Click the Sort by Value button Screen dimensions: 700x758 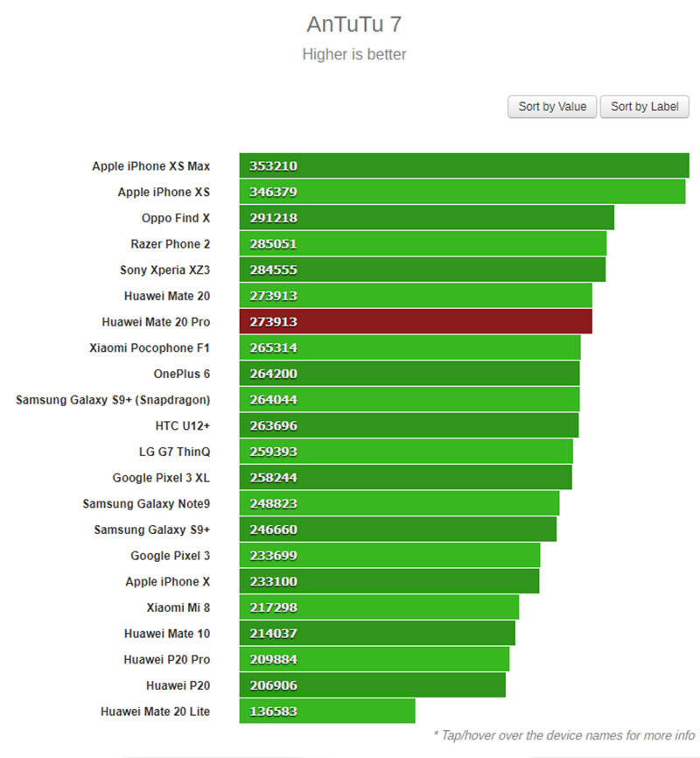pos(552,107)
